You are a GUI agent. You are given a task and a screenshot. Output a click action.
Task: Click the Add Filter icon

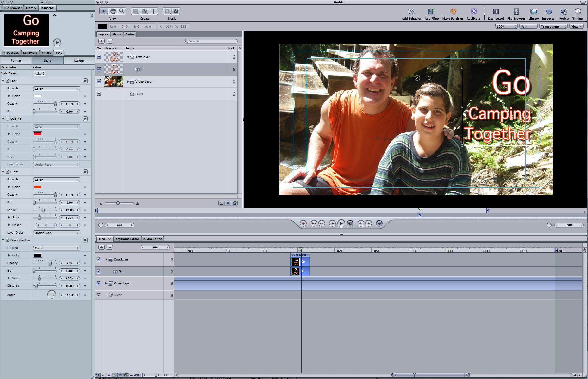[431, 12]
